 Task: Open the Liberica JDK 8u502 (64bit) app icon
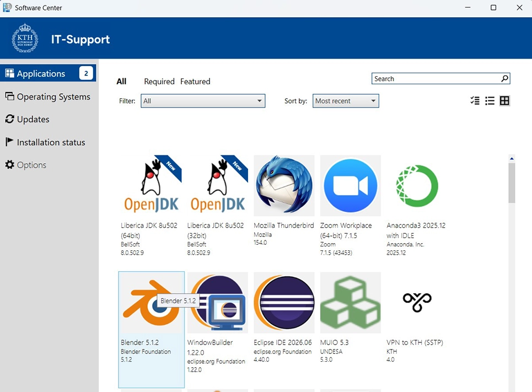(151, 185)
